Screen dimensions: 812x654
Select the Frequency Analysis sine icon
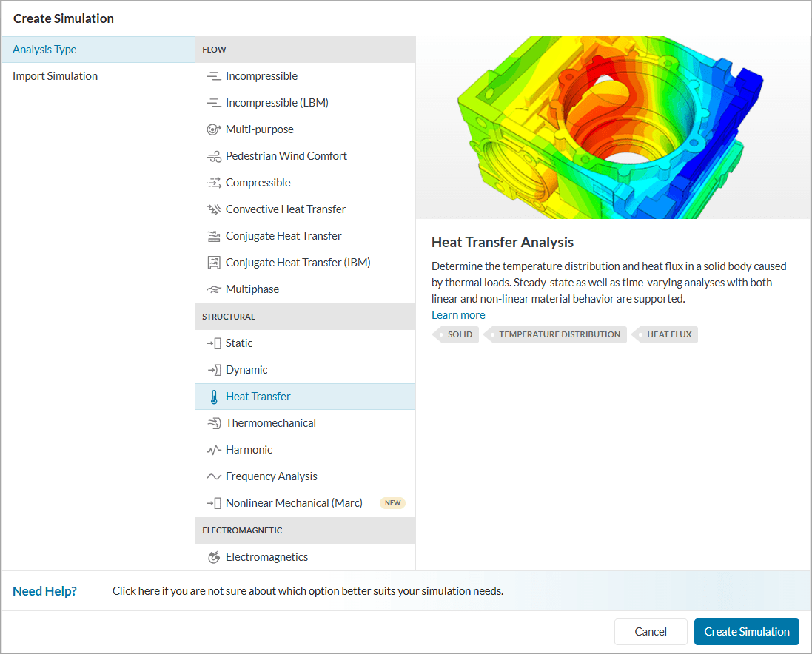point(214,476)
